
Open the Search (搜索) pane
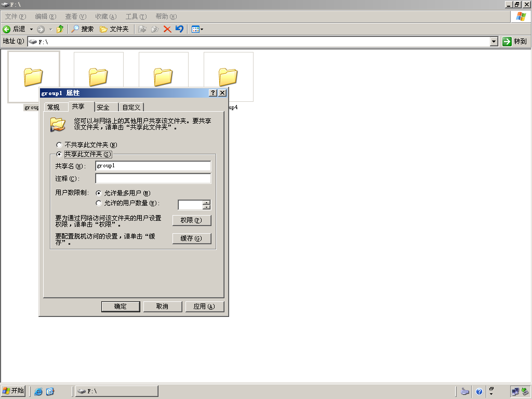point(82,29)
